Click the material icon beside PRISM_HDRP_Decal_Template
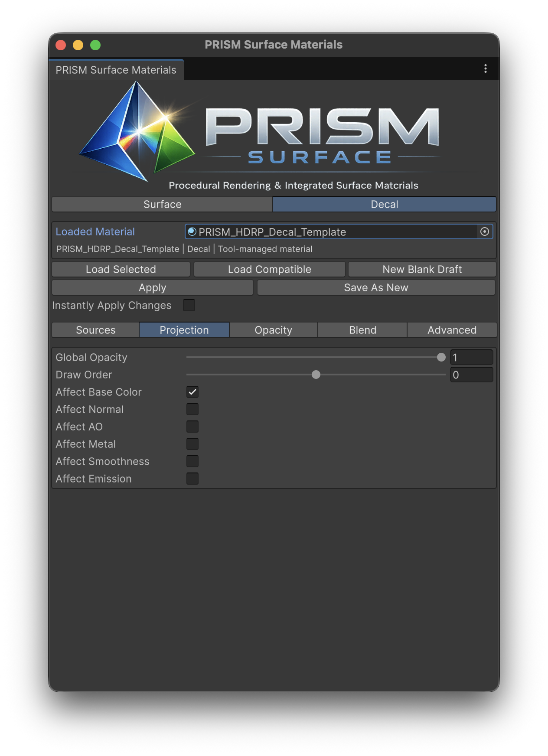Image resolution: width=548 pixels, height=756 pixels. [192, 232]
